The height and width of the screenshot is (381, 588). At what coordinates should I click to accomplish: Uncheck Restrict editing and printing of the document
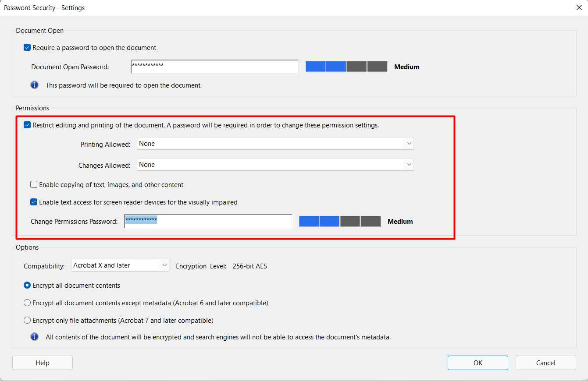coord(27,124)
